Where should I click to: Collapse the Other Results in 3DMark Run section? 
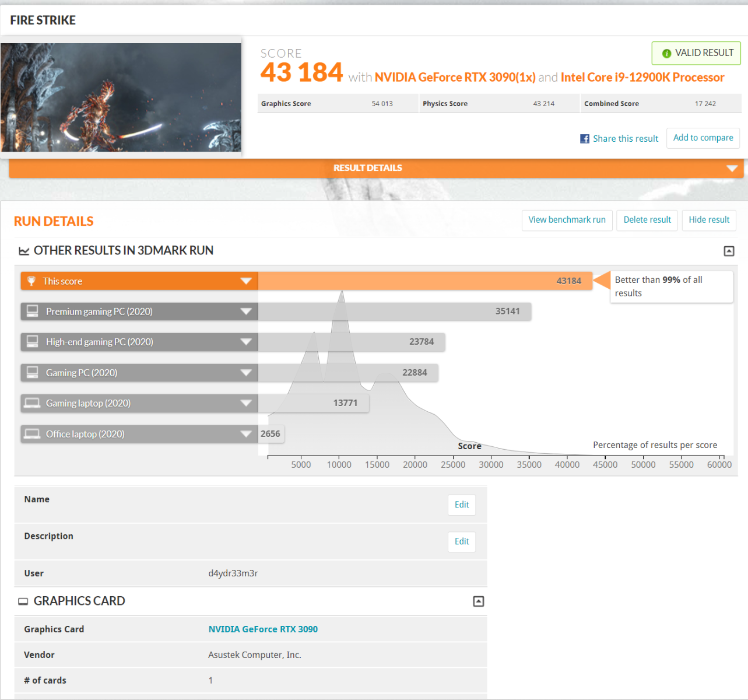point(729,251)
